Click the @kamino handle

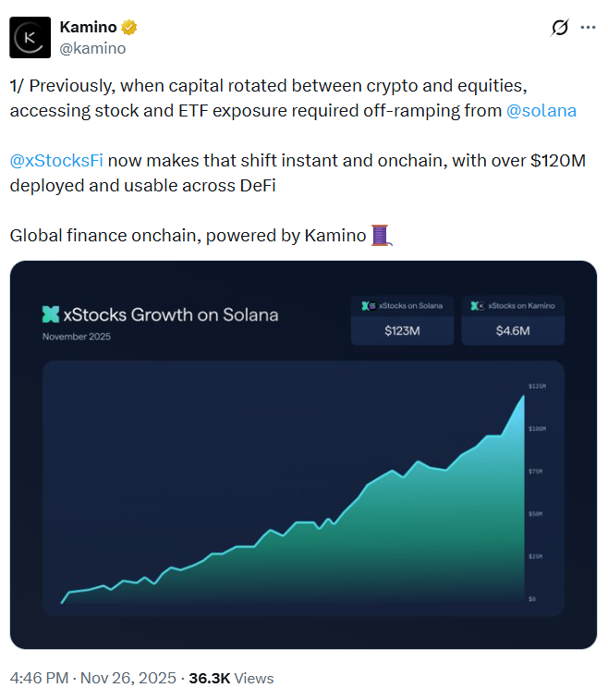92,48
